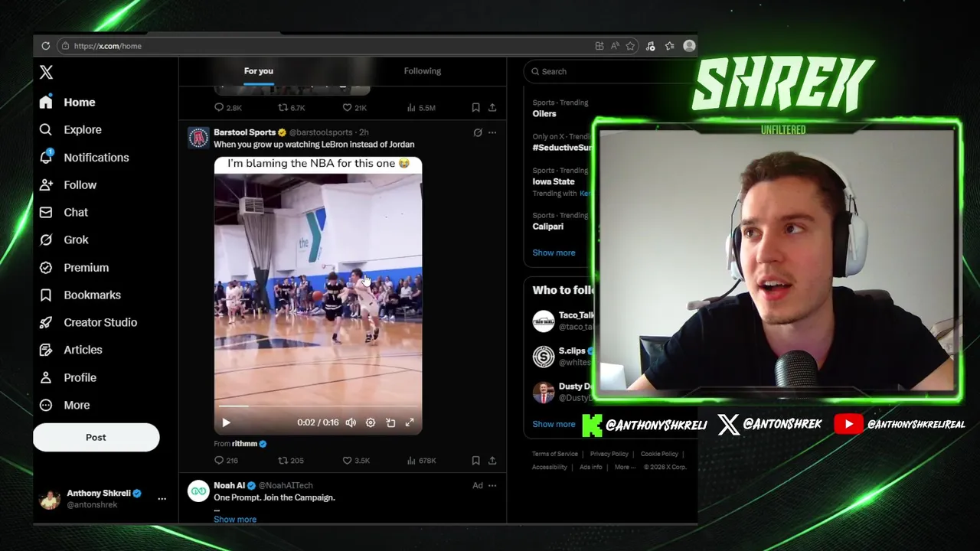Image resolution: width=980 pixels, height=551 pixels.
Task: Click the Post button
Action: 96,437
